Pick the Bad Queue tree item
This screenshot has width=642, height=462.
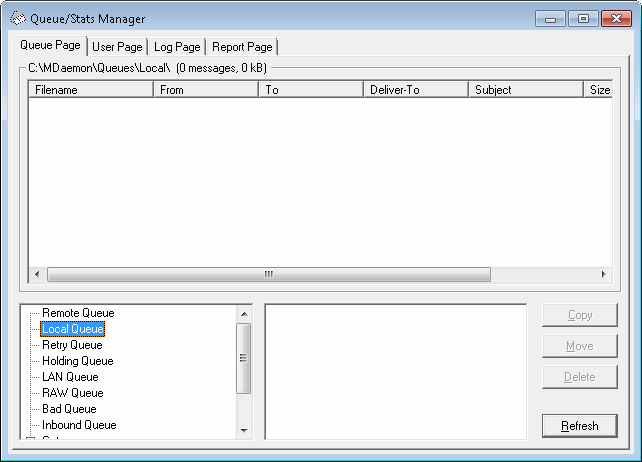(x=69, y=409)
